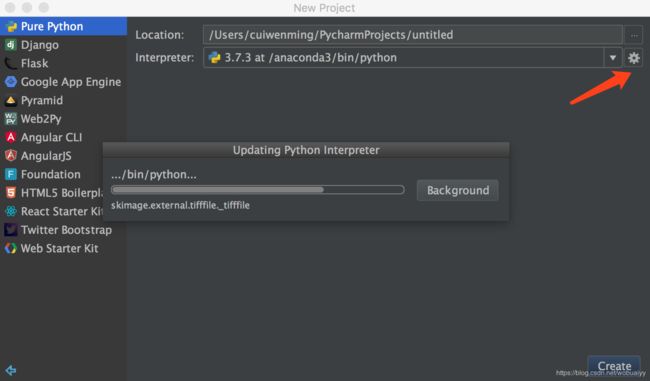Send the update to Background
Image resolution: width=650 pixels, height=381 pixels.
[458, 190]
